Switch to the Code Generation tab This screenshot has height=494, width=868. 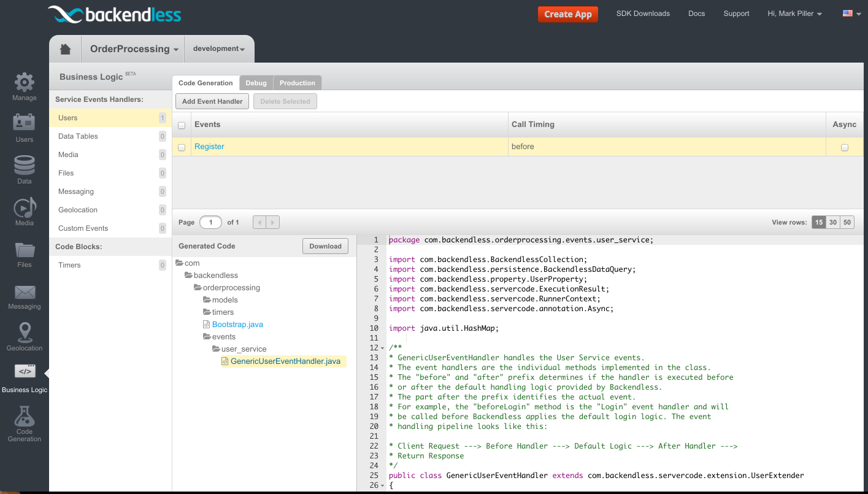pyautogui.click(x=205, y=83)
